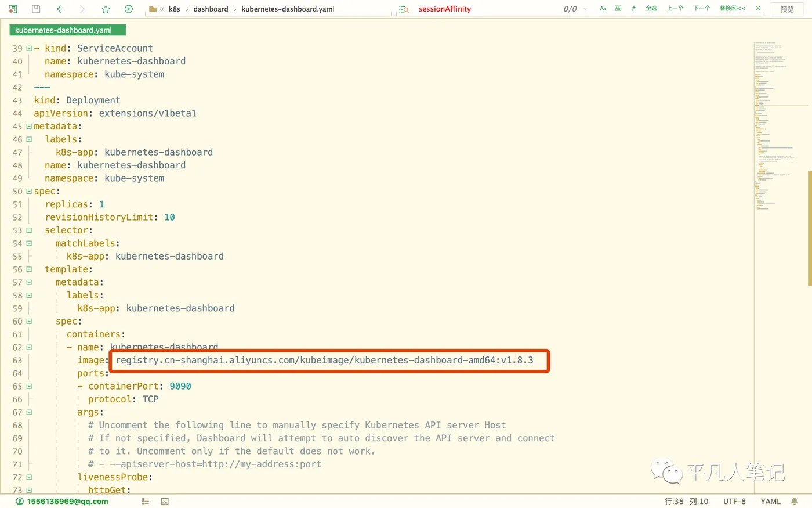Open the dashboard breadcrumb folder
The height and width of the screenshot is (508, 812).
(211, 9)
